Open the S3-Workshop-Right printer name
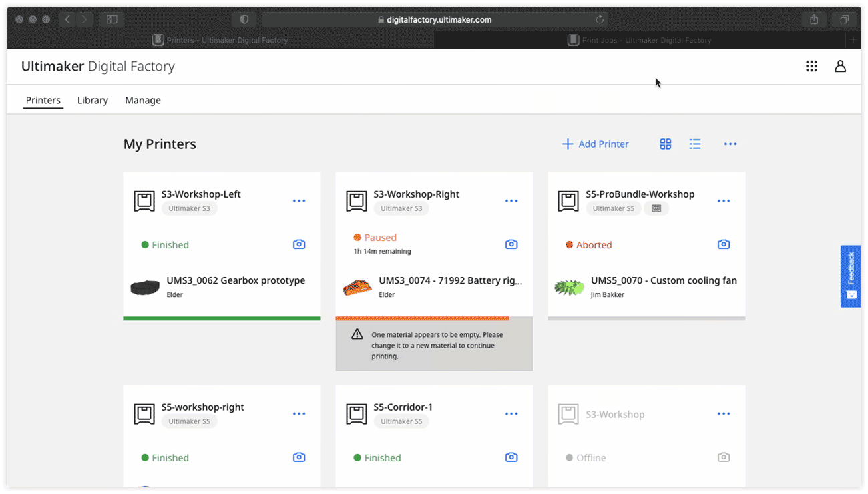Screen dimensions: 868x494 [x=417, y=194]
